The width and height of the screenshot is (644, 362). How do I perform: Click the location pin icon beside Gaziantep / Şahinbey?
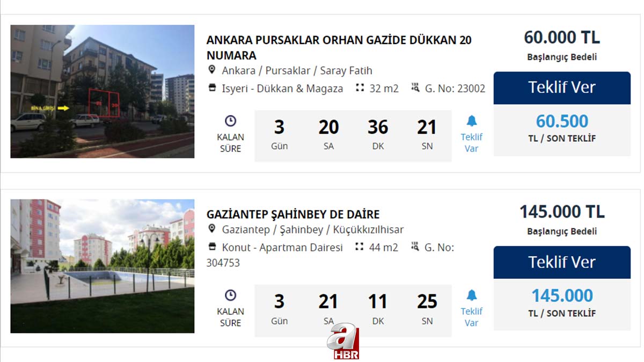click(211, 229)
